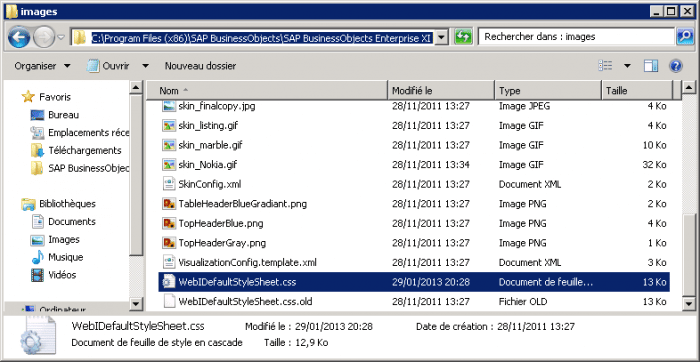Click the 29/01/2013 20:28 date cell

[431, 282]
